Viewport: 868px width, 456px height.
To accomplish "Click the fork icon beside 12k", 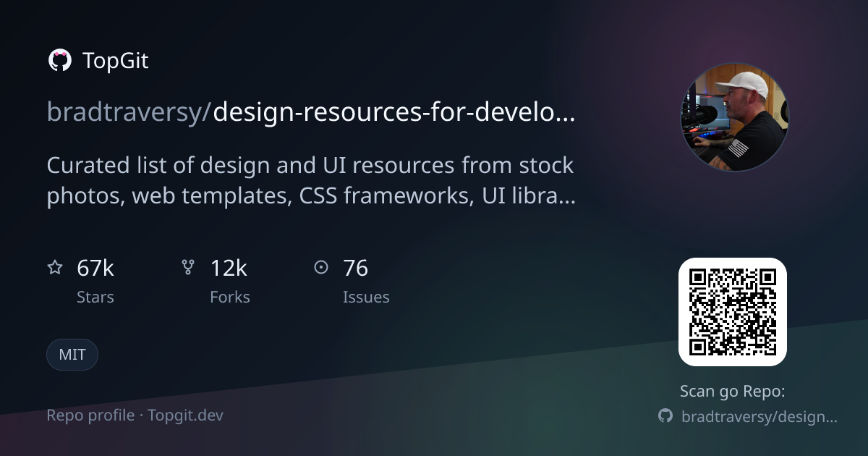I will pos(188,268).
